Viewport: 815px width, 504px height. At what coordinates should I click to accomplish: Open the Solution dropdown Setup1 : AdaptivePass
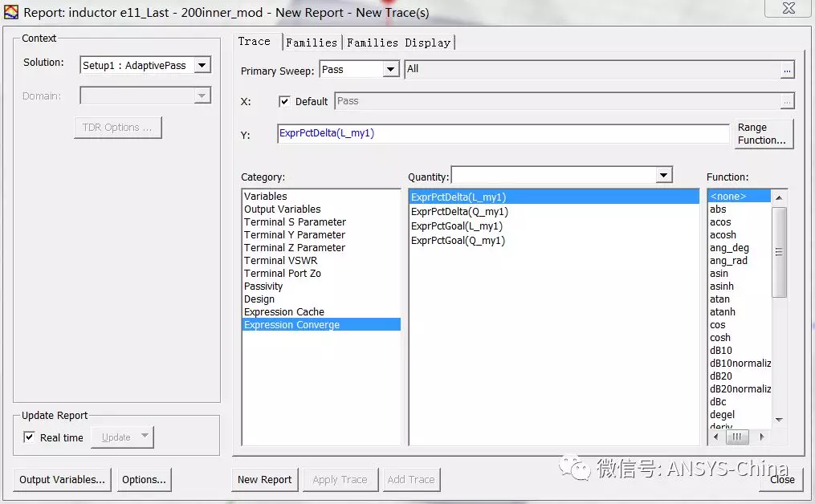(x=145, y=65)
